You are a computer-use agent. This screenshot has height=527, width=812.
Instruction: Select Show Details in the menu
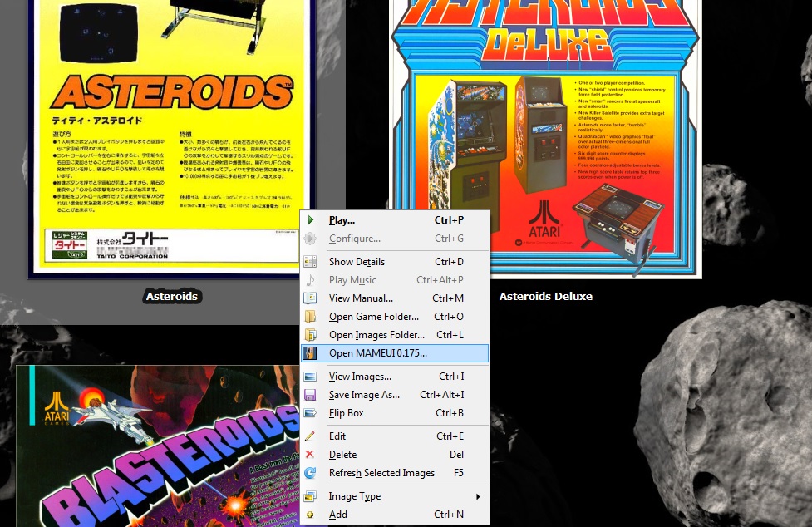395,262
